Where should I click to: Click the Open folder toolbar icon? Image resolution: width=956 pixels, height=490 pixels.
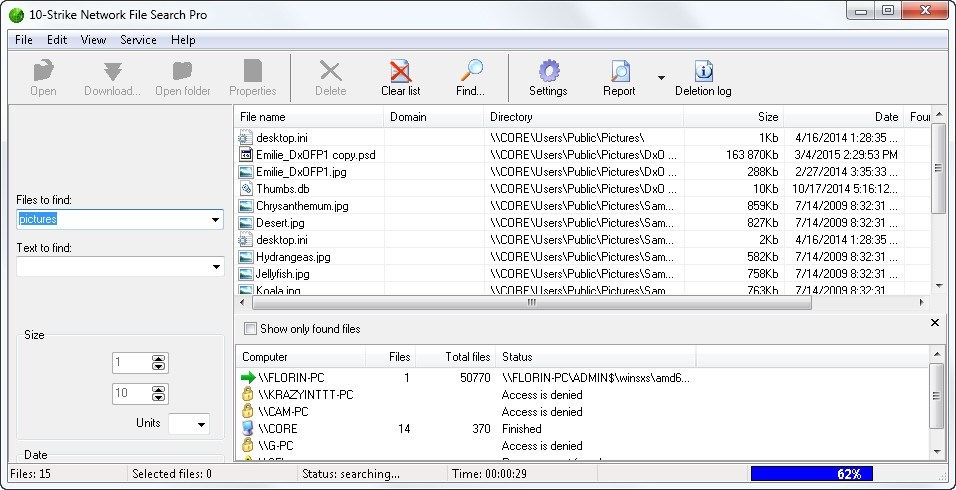pyautogui.click(x=182, y=71)
